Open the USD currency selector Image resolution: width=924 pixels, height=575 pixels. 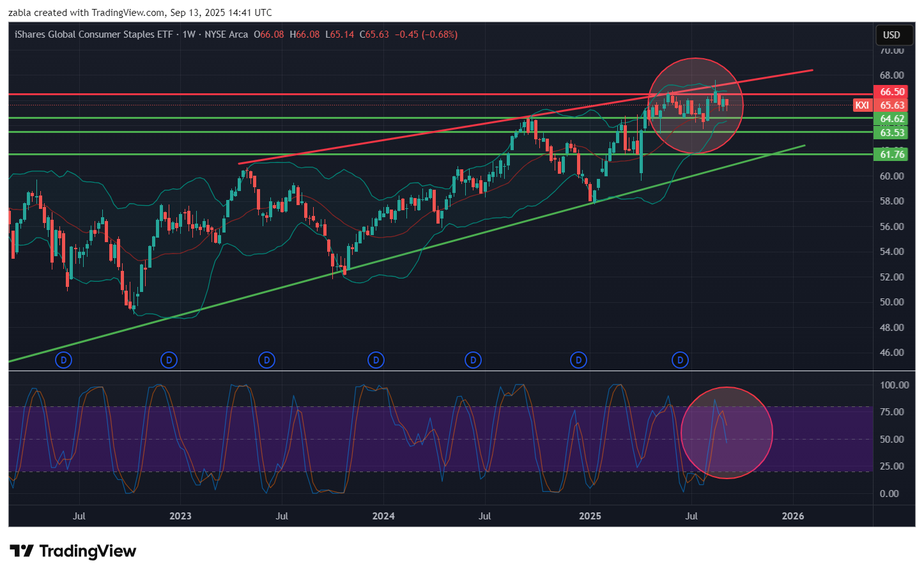[891, 35]
